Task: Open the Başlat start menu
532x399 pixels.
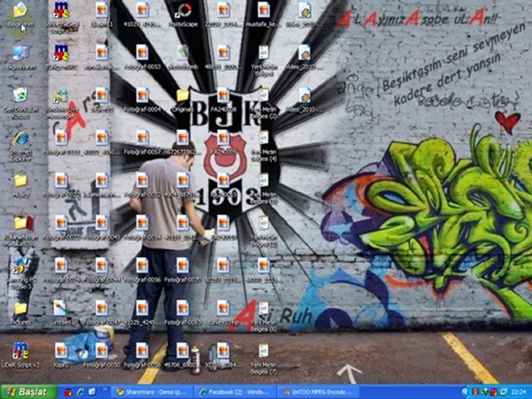Action: (x=28, y=392)
